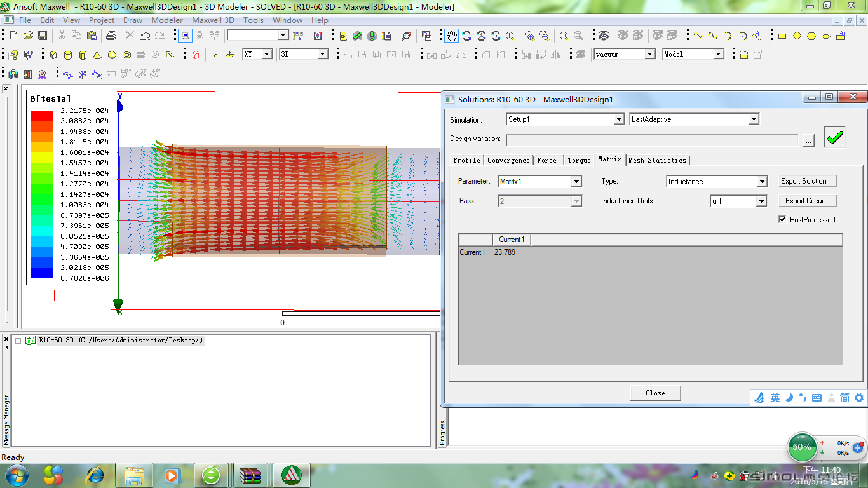Uncheck the PostProcessed checkbox
This screenshot has height=488, width=868.
tap(782, 220)
